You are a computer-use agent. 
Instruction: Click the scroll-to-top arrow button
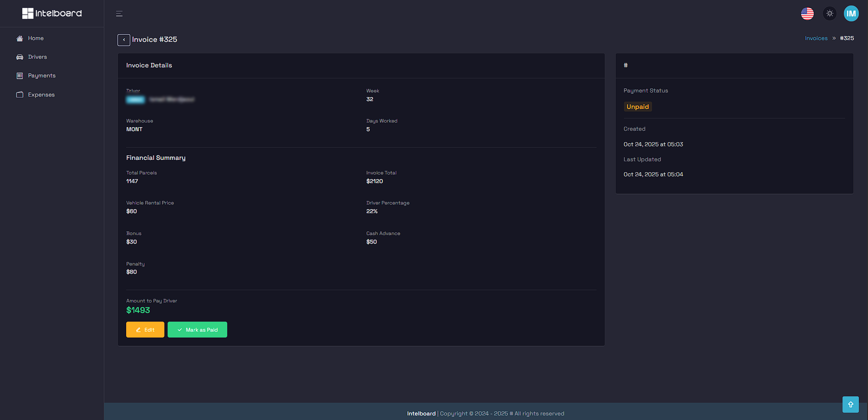[x=850, y=404]
